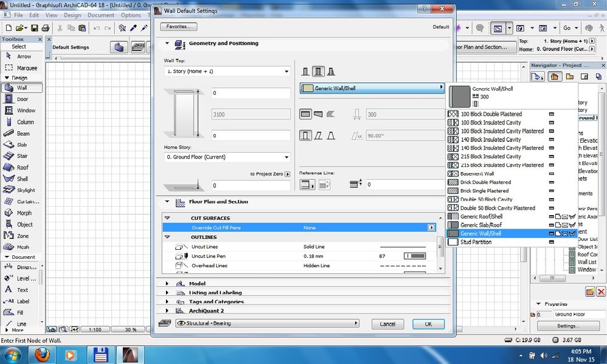This screenshot has height=364, width=607.
Task: Select slanted wall complexity option
Action: click(318, 136)
